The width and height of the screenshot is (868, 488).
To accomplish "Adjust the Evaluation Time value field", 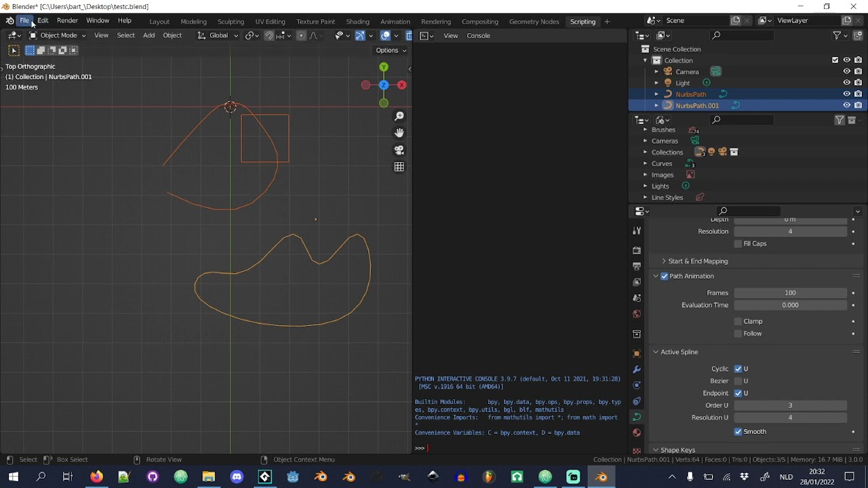I will 790,305.
